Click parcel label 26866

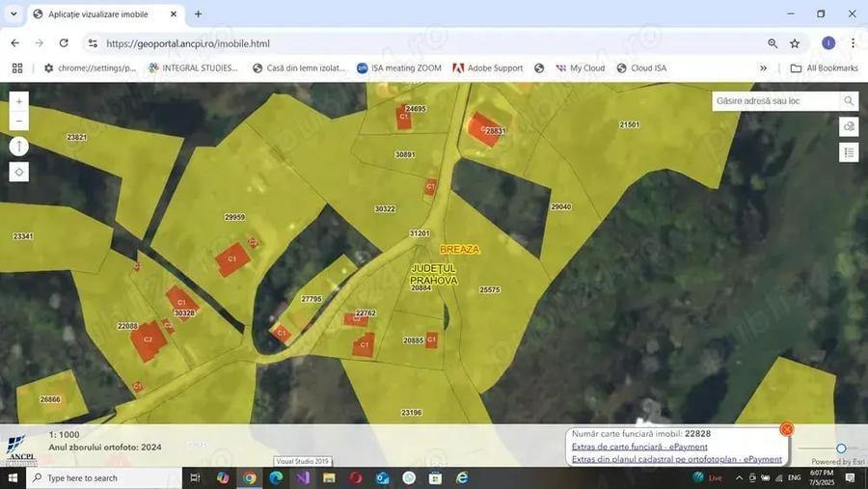50,399
